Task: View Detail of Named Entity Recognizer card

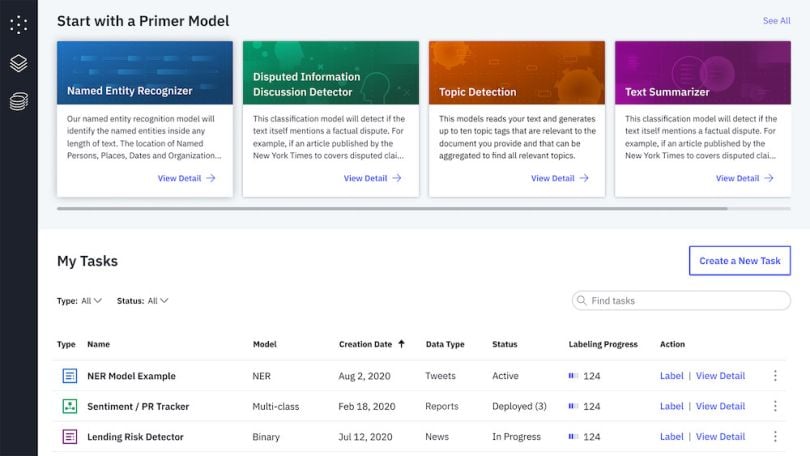Action: pos(186,178)
